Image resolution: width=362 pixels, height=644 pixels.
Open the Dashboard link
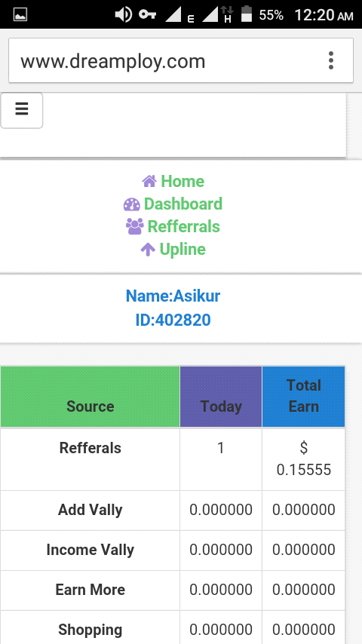tap(183, 204)
